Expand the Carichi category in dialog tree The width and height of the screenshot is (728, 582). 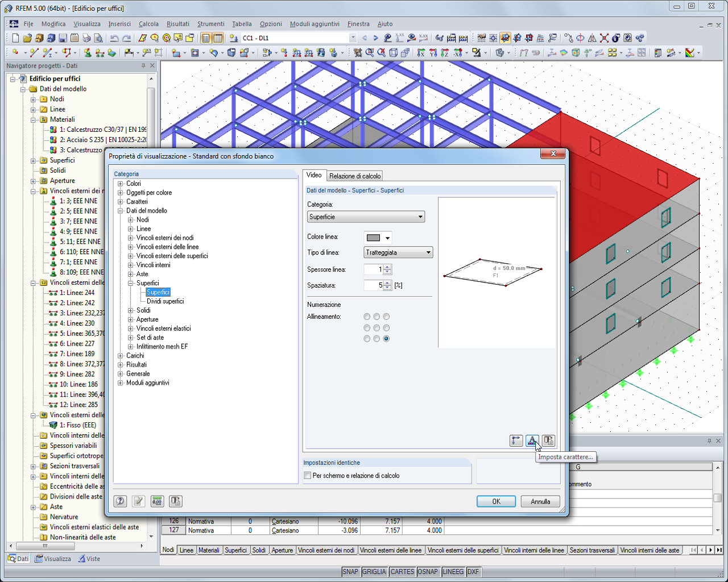121,356
